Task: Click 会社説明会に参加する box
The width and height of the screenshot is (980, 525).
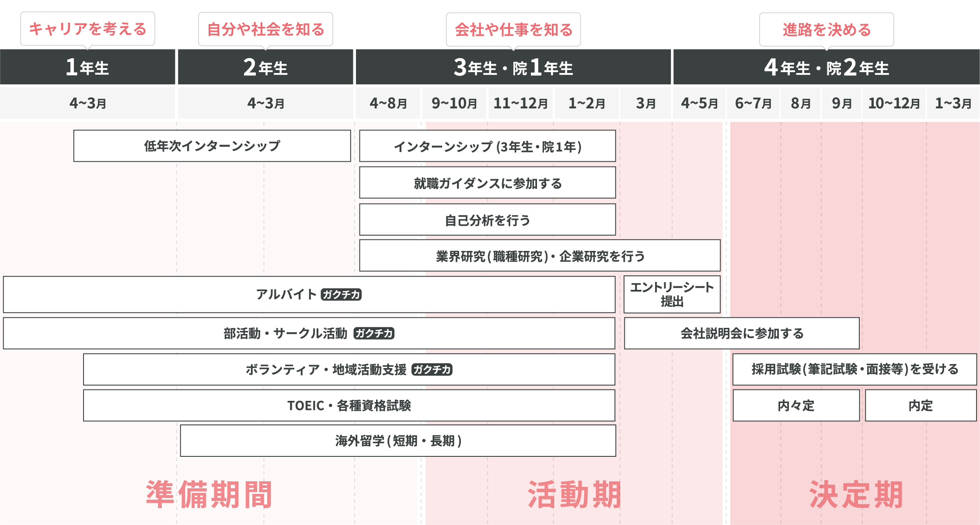Action: click(x=742, y=333)
